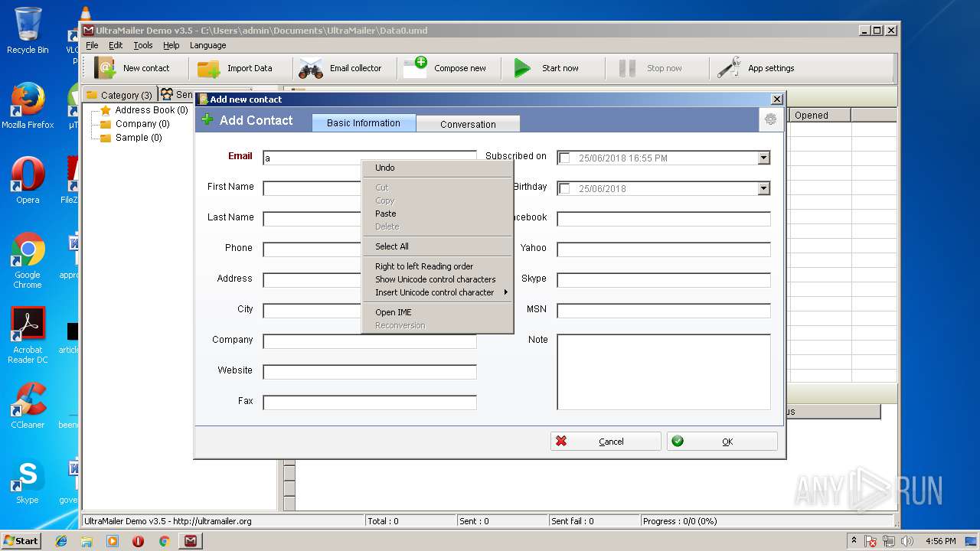The height and width of the screenshot is (551, 980).
Task: Choose Paste in context menu
Action: pos(437,214)
